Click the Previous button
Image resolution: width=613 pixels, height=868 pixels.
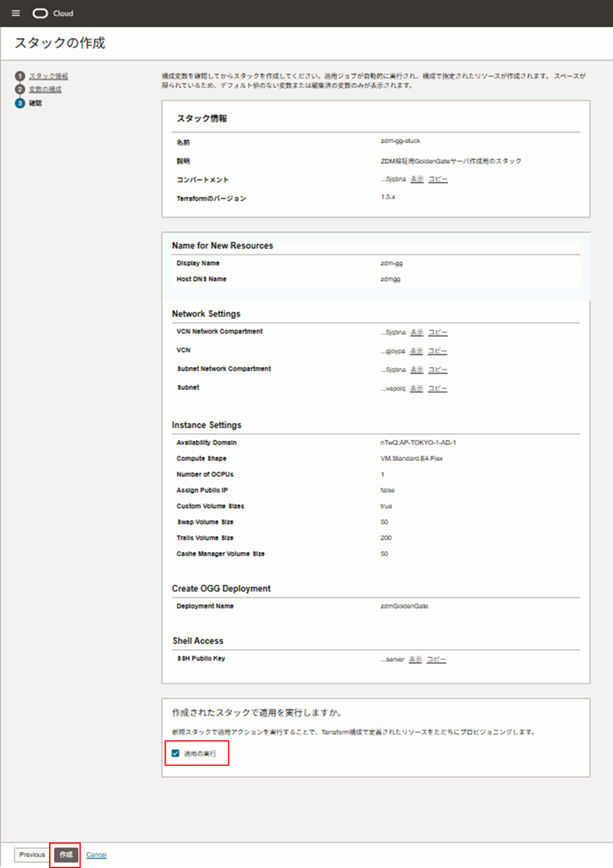(32, 855)
